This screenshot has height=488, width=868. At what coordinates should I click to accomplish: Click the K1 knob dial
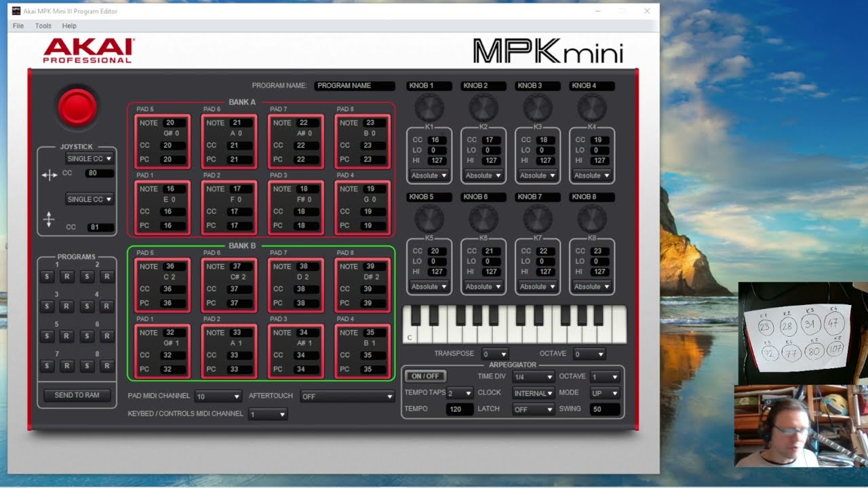tap(429, 107)
